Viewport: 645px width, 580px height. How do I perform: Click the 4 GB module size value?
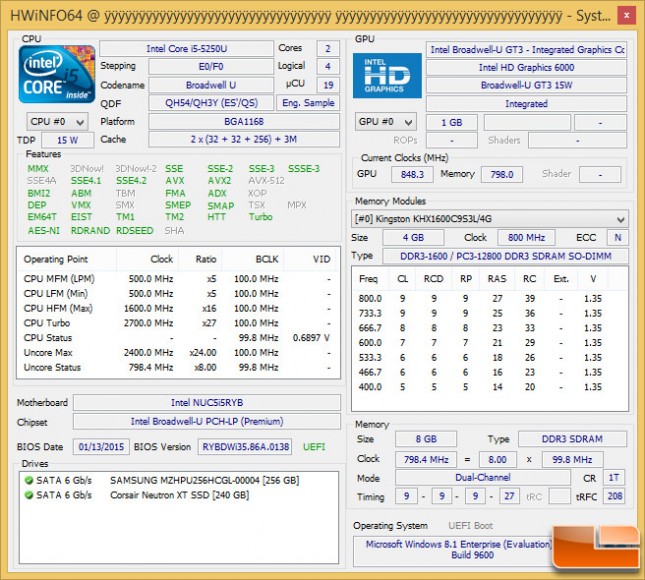[413, 237]
